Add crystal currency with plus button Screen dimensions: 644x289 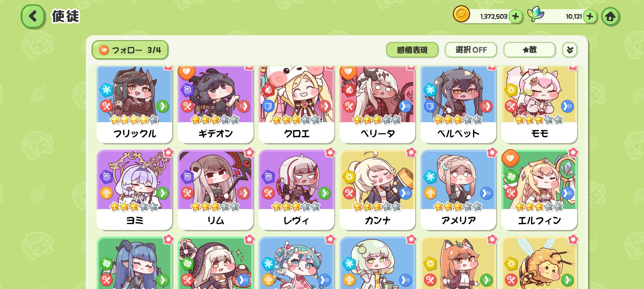(590, 17)
